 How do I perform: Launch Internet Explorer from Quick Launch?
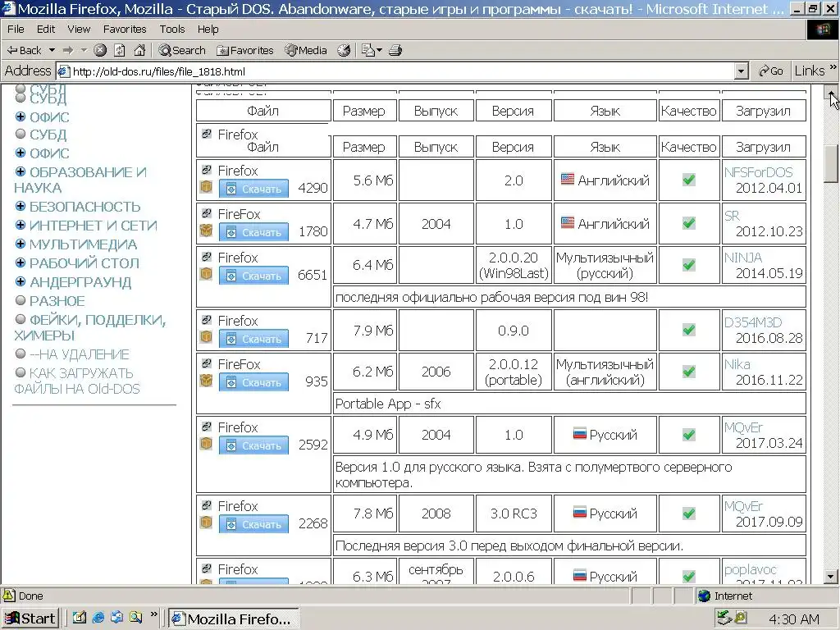(x=98, y=618)
